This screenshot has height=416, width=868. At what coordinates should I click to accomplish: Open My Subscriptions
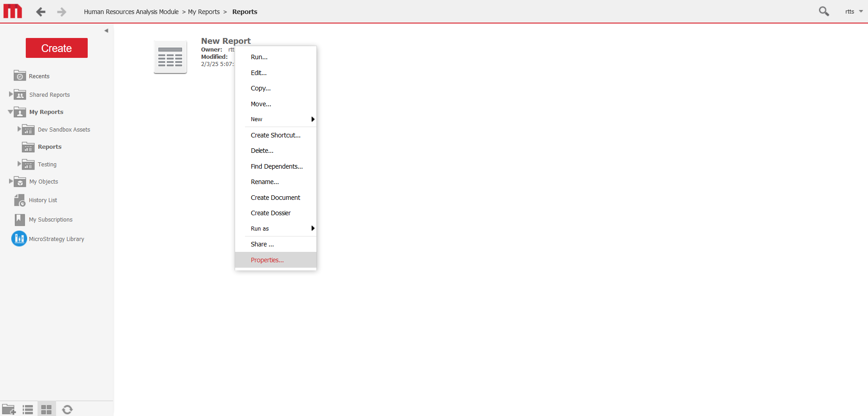[50, 219]
